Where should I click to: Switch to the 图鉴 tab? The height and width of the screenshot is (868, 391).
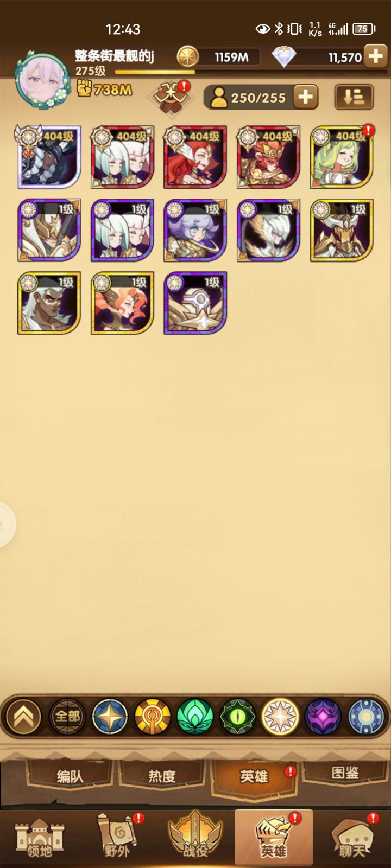pyautogui.click(x=345, y=774)
